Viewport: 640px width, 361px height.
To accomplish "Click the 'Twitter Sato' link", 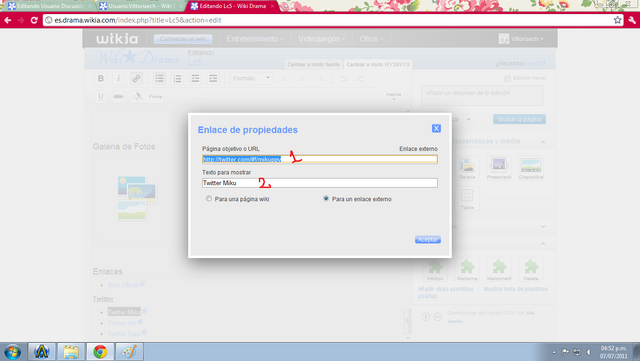I will 124,334.
